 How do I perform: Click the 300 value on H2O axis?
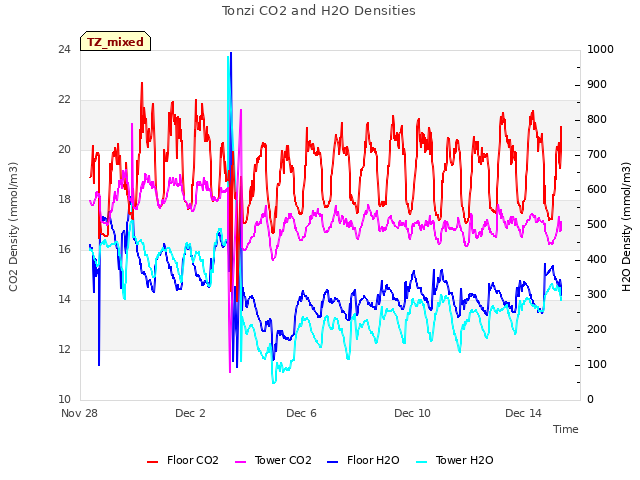coord(597,295)
